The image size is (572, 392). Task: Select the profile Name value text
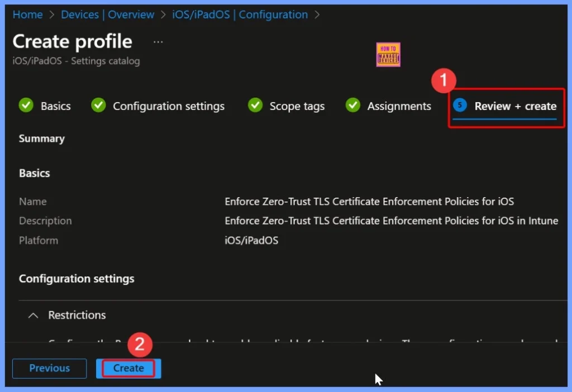(369, 202)
